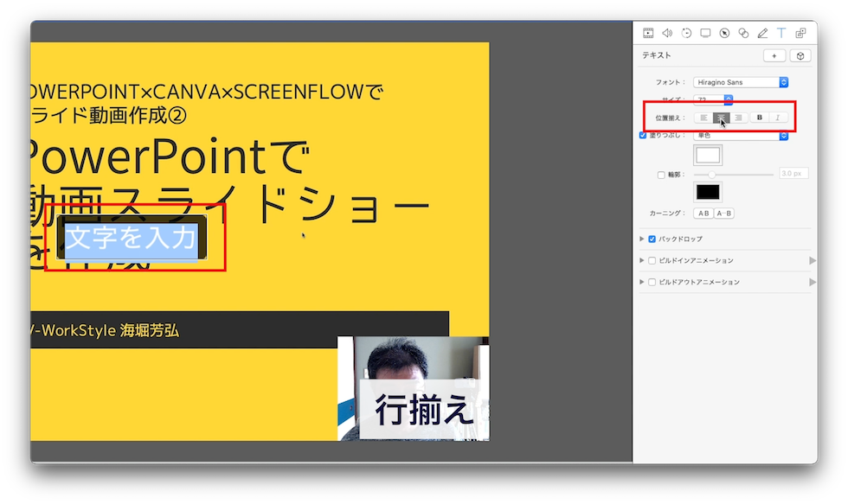
Task: Open the Annotations inspector (pencil icon)
Action: click(x=762, y=32)
